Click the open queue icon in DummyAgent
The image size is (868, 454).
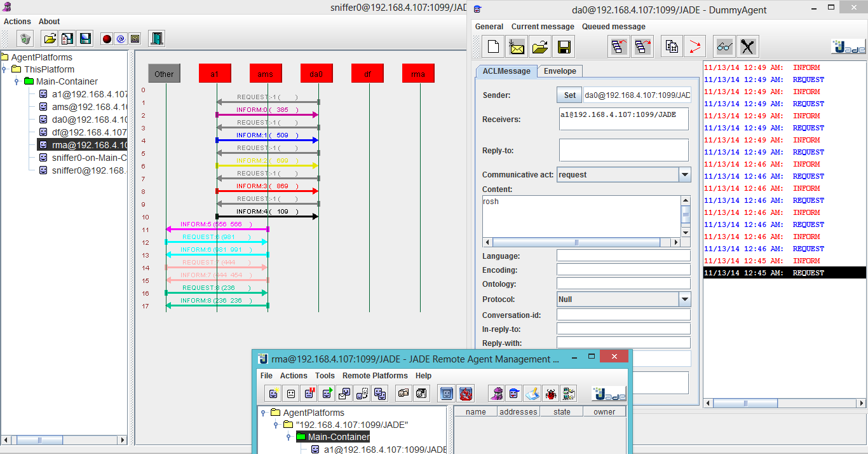point(618,46)
